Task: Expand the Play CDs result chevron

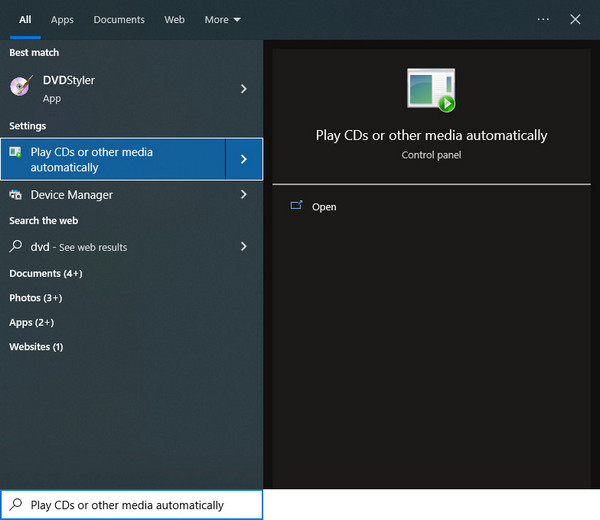Action: pyautogui.click(x=244, y=159)
